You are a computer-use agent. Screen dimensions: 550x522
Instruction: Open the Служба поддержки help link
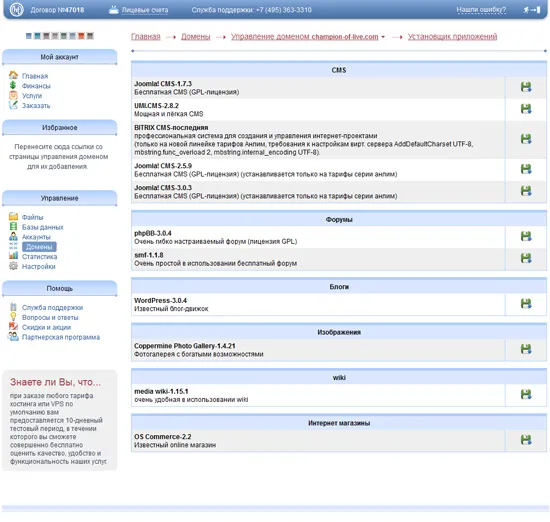(53, 308)
